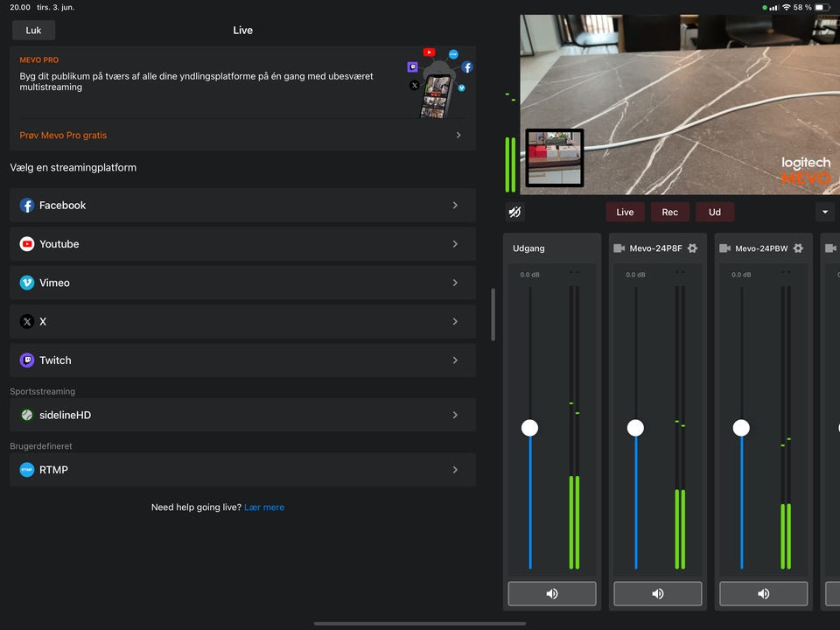Click the RTMP platform icon
This screenshot has width=840, height=630.
27,470
